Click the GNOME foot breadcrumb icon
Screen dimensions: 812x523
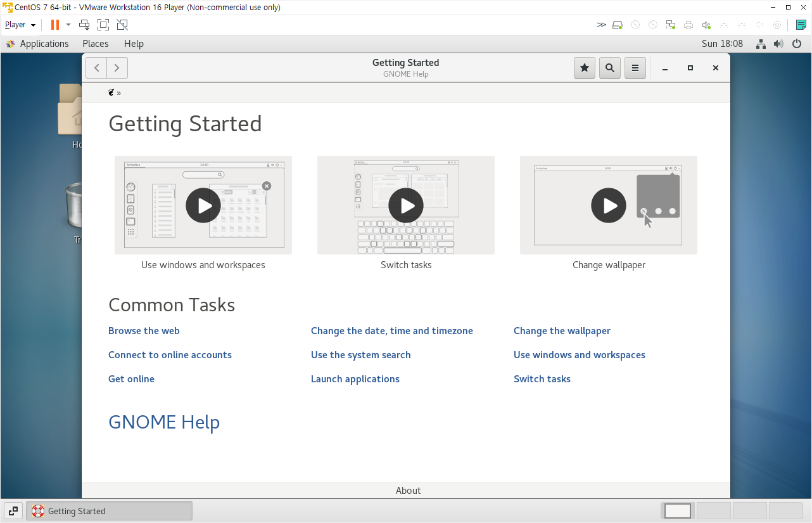point(111,93)
